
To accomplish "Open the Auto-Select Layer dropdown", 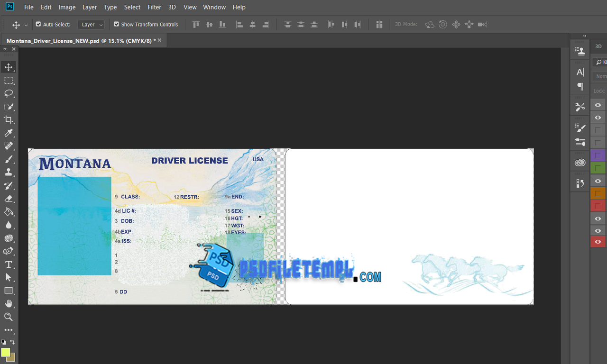I will tap(91, 24).
